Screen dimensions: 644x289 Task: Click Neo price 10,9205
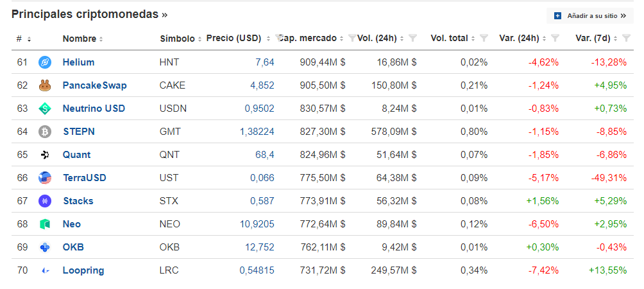[257, 224]
